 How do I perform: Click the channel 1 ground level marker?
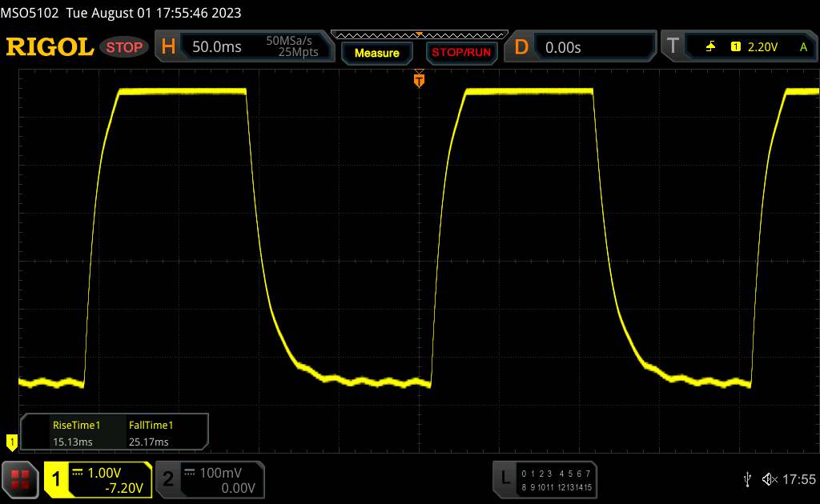[x=11, y=441]
